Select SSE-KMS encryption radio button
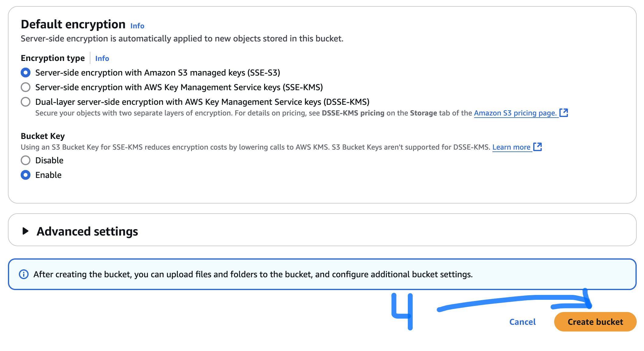Screen dimensions: 644x351 tap(26, 87)
